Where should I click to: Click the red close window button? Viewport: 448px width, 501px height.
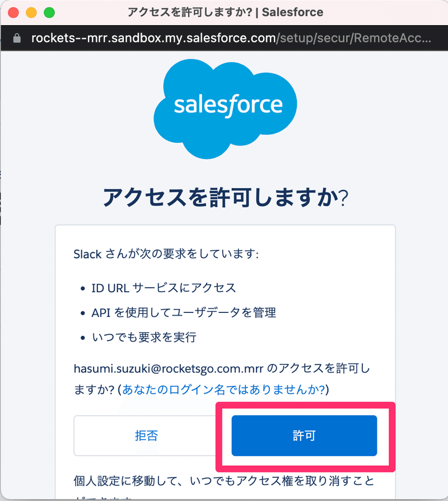(13, 12)
